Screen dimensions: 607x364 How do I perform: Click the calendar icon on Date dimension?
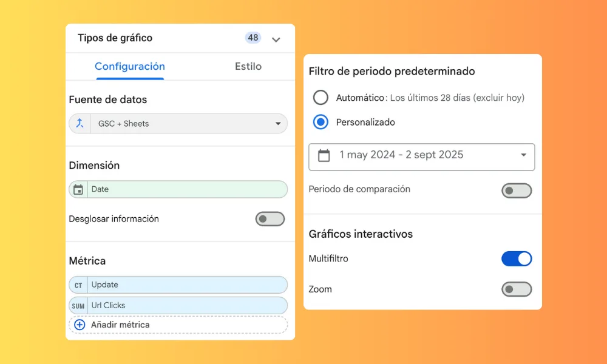tap(78, 190)
